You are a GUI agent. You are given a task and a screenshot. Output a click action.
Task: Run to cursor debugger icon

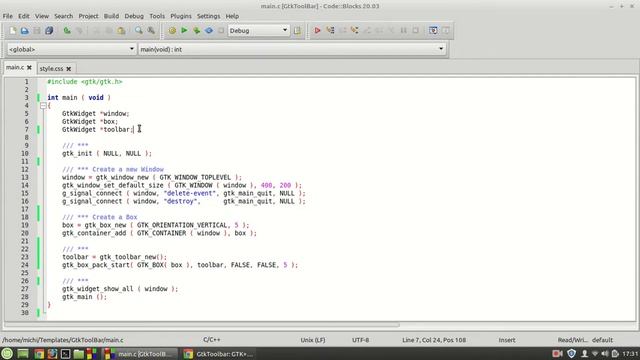click(x=330, y=31)
